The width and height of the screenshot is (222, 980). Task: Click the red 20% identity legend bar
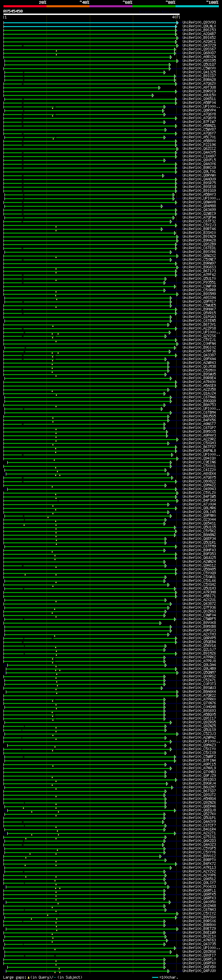click(x=25, y=7)
